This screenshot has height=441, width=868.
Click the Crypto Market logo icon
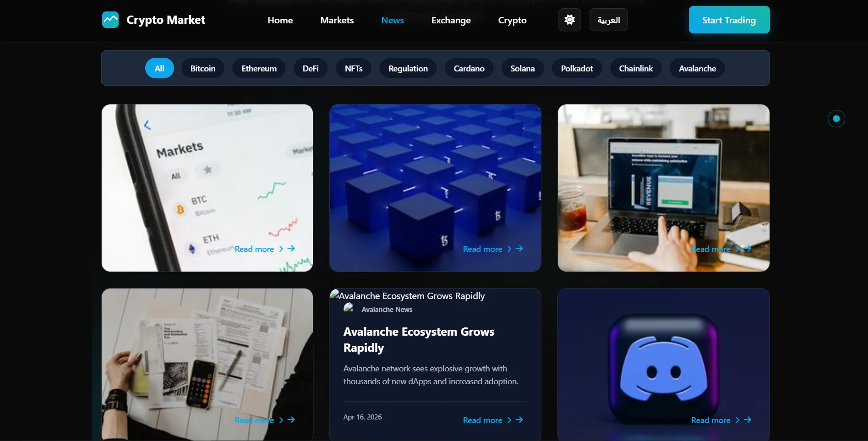click(110, 20)
